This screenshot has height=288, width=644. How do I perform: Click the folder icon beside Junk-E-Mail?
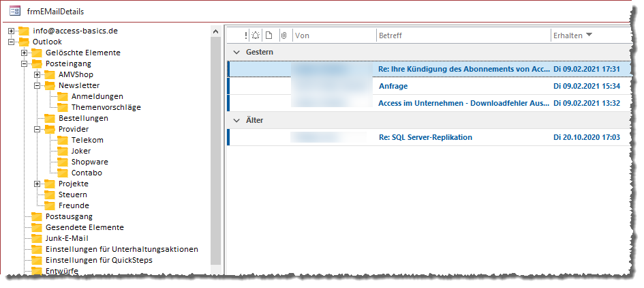tap(37, 238)
